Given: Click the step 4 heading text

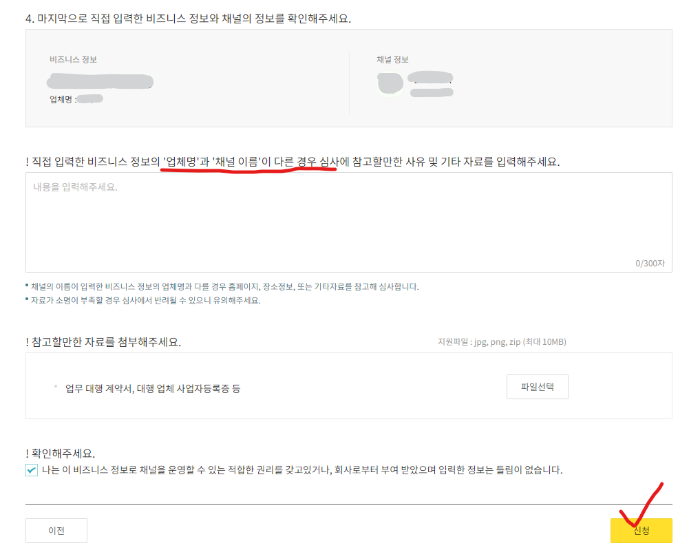Looking at the screenshot, I should (x=188, y=19).
